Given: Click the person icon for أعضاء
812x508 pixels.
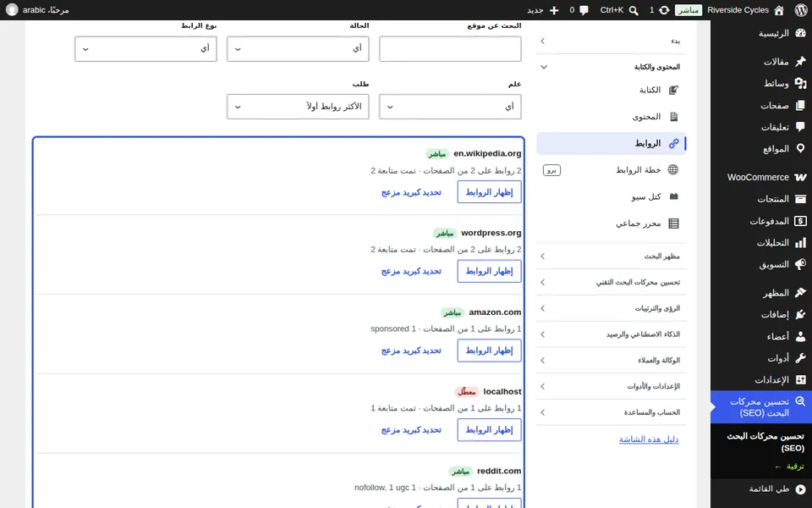Looking at the screenshot, I should tap(801, 336).
